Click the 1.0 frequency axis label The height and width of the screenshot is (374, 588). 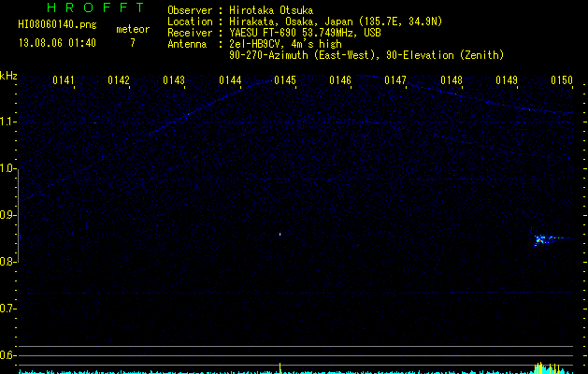(x=8, y=168)
